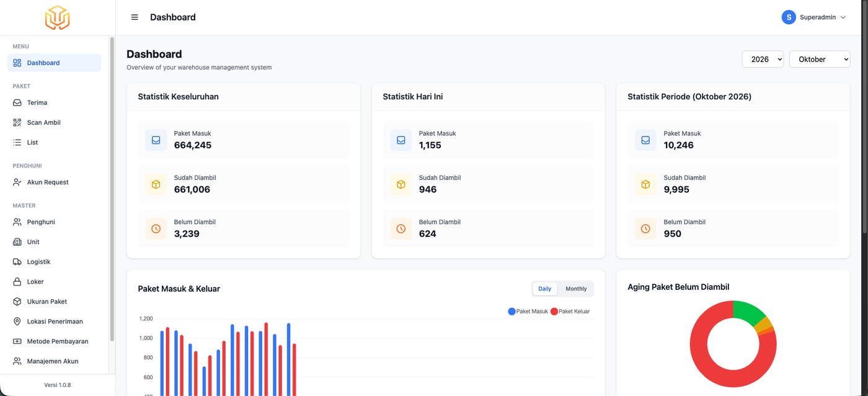
Task: Click the Manajemen Akun users icon
Action: 17,361
